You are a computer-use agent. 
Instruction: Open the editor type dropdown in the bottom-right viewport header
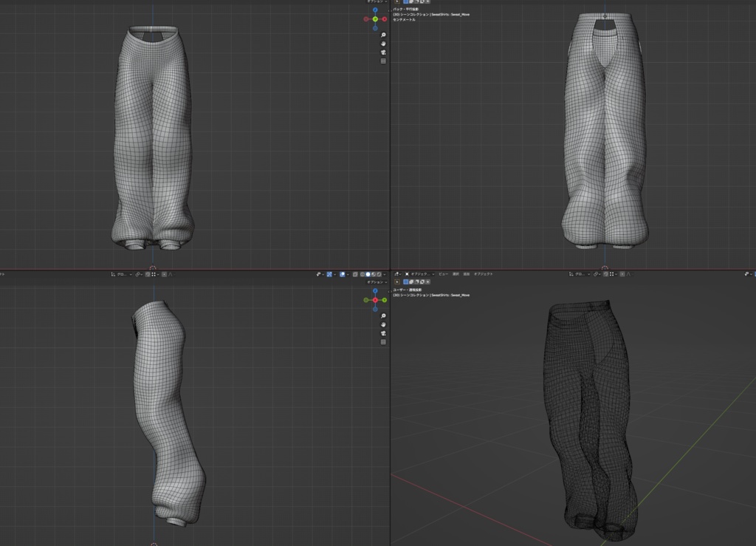397,274
